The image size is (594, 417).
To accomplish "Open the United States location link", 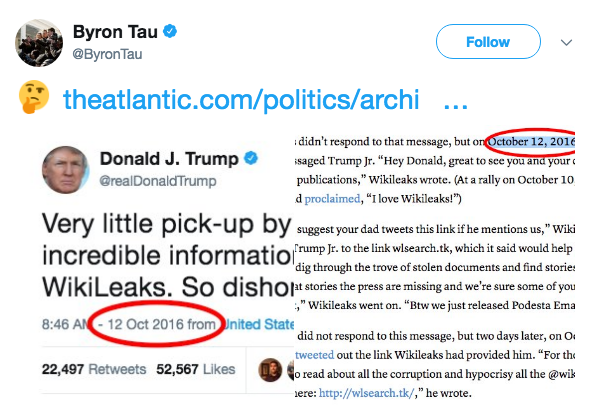I will pos(259,325).
